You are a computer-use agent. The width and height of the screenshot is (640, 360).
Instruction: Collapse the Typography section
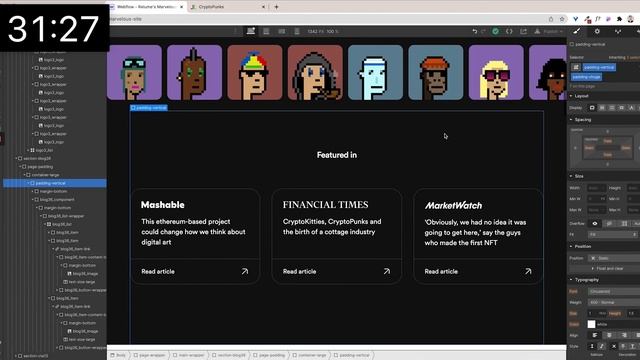pos(571,280)
